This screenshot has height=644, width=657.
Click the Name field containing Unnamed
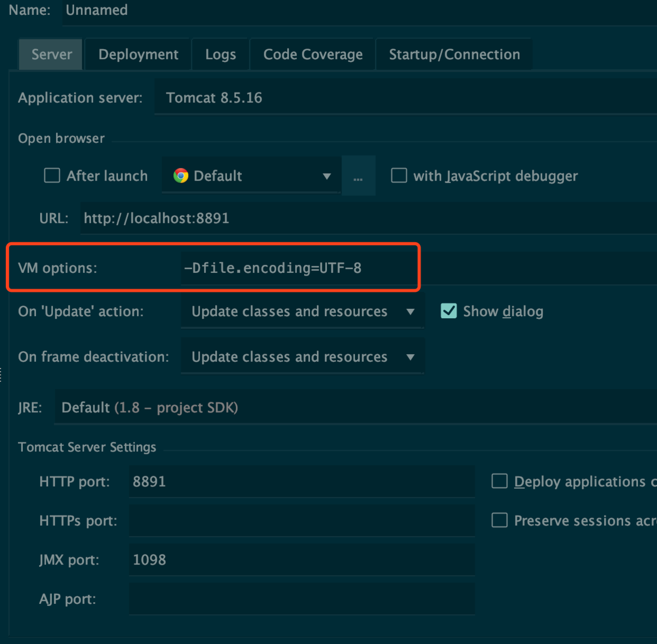tap(359, 11)
